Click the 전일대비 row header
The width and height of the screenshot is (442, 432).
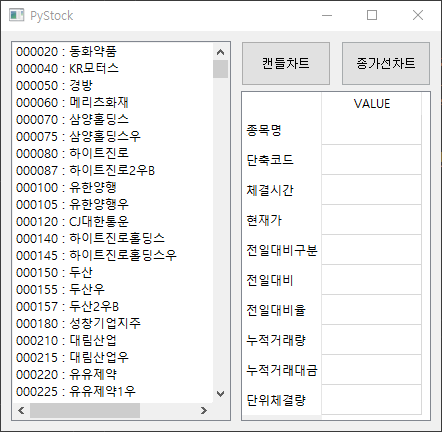click(x=282, y=280)
